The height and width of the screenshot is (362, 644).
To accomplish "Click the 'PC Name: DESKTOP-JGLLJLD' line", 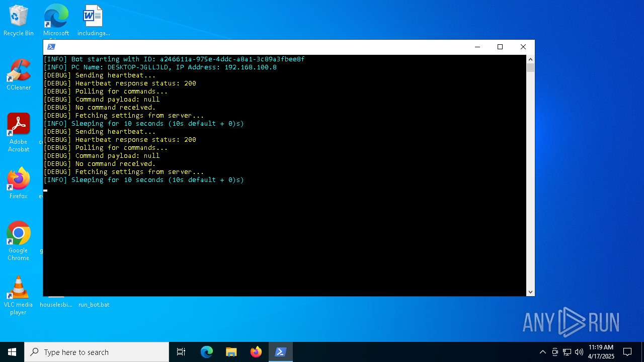I will [160, 67].
